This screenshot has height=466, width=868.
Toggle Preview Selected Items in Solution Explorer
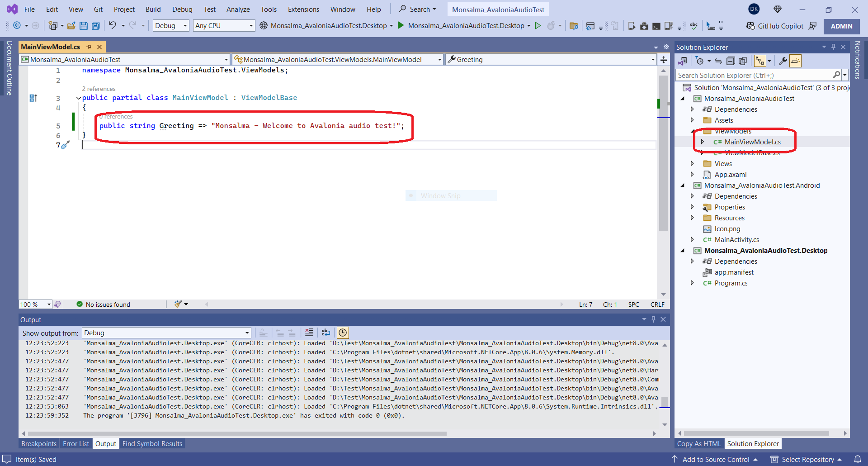(x=796, y=61)
